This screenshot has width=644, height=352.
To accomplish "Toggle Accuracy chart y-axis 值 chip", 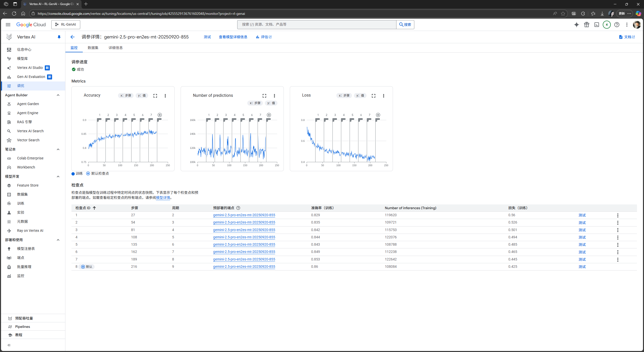I will coord(142,96).
